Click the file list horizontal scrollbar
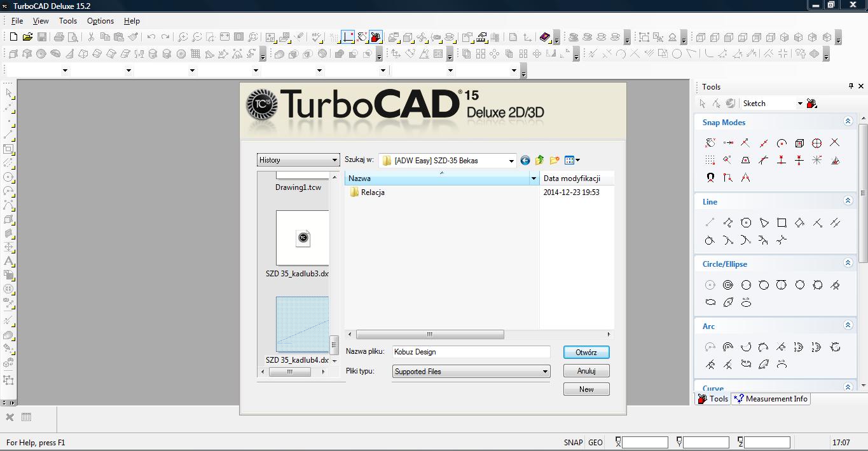This screenshot has width=868, height=451. tap(429, 334)
